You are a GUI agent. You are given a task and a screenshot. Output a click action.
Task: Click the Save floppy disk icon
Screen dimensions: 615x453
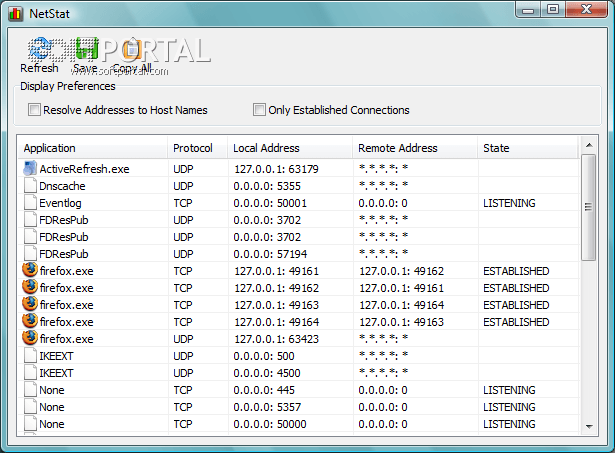(87, 49)
